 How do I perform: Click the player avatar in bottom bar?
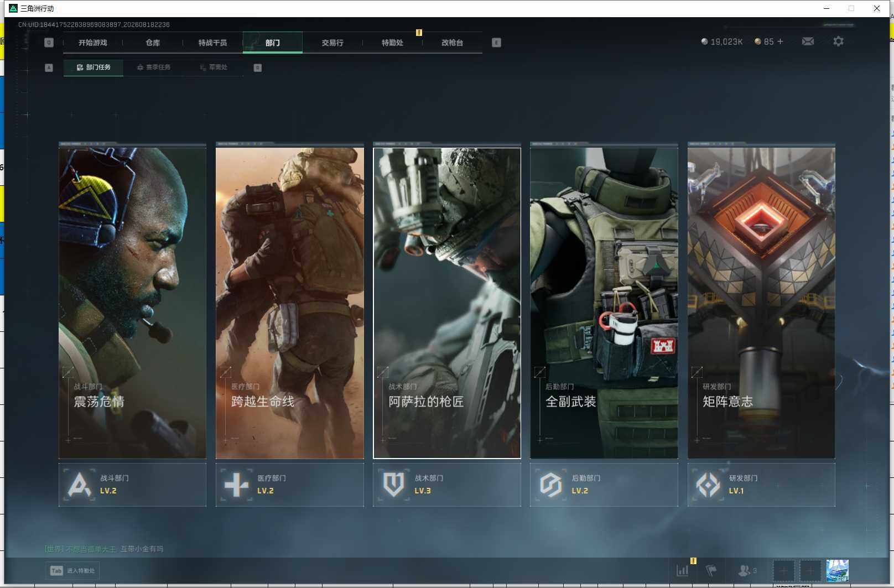[838, 570]
